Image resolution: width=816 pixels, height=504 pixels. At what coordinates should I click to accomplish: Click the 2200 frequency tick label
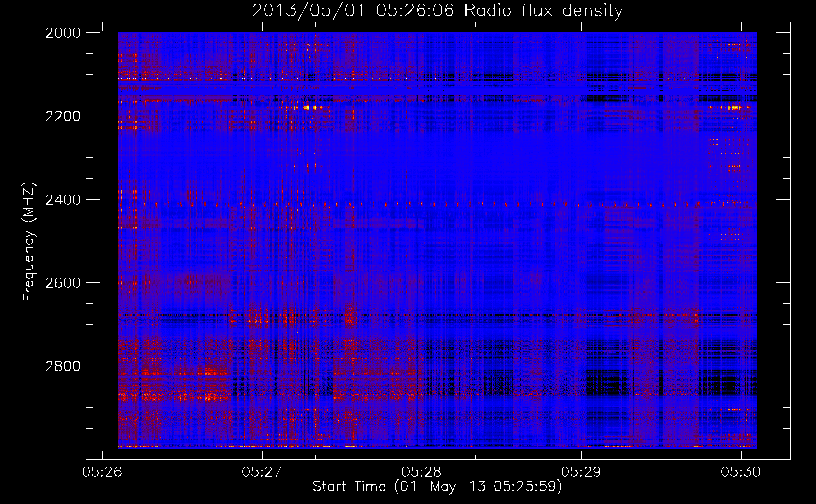coord(63,116)
